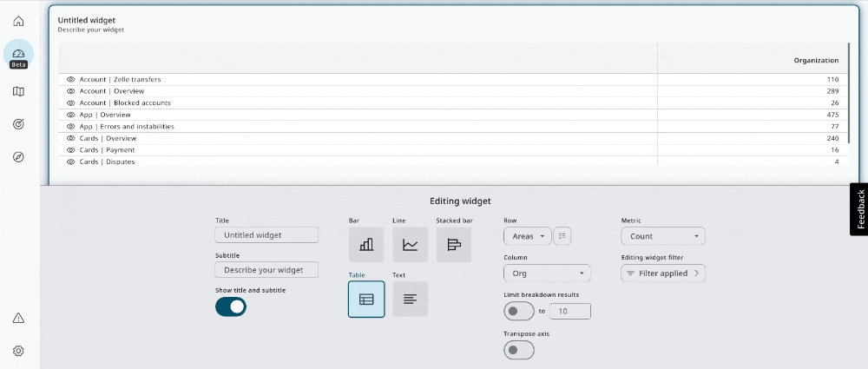Screen dimensions: 868x369
Task: Open the target icon in sidebar
Action: pos(18,124)
